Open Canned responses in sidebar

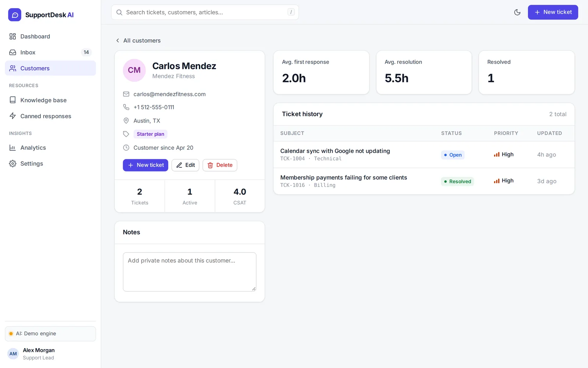point(50,116)
